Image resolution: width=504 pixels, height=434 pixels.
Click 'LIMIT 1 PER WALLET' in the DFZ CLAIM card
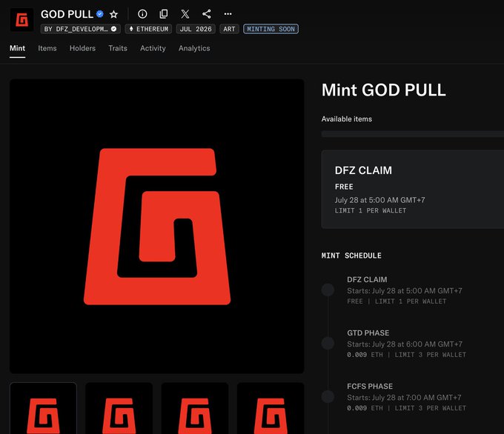point(371,211)
